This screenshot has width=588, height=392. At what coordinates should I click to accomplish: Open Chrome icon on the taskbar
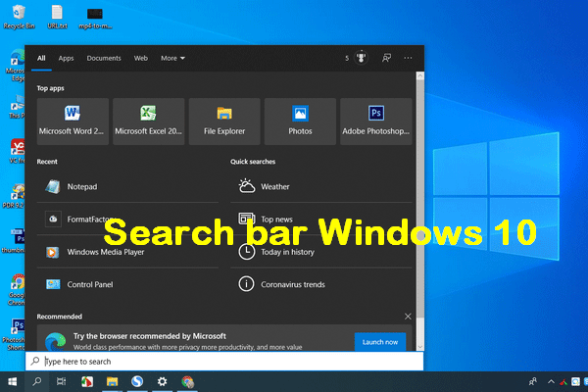tap(187, 382)
